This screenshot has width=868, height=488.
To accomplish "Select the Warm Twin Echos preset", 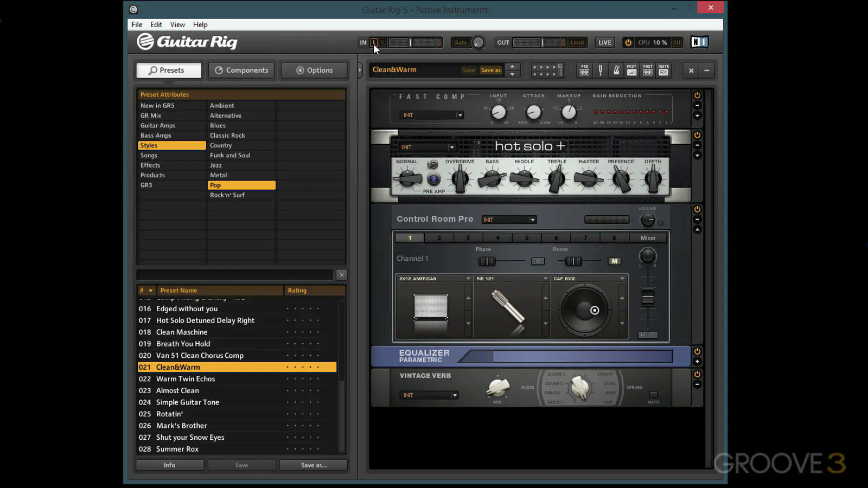I will (x=186, y=379).
